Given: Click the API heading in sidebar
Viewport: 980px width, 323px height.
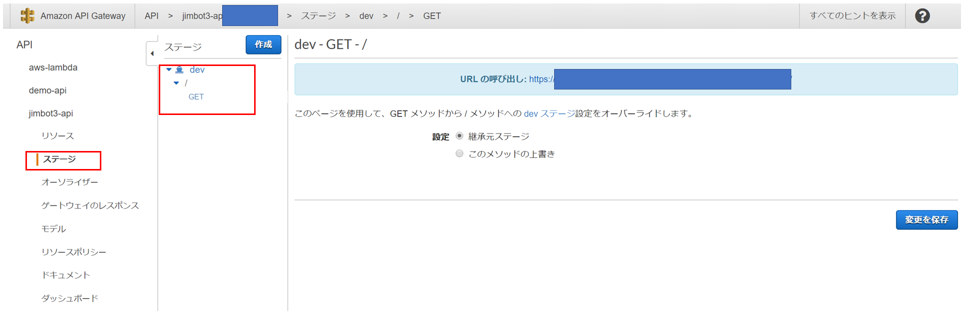Looking at the screenshot, I should (24, 44).
